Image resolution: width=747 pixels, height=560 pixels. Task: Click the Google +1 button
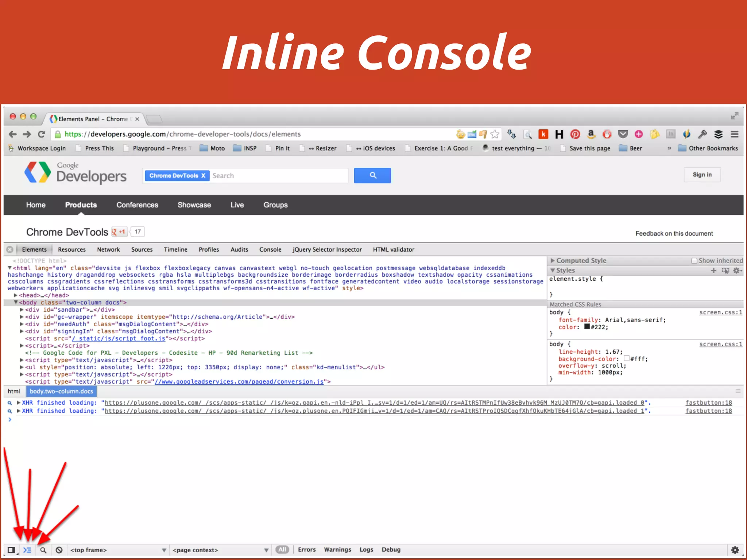(x=119, y=232)
